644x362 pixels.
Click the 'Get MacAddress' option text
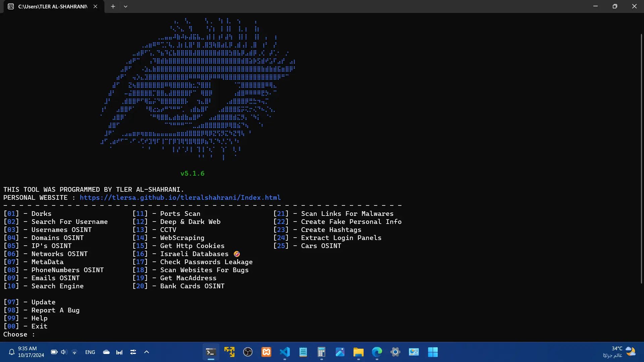188,278
